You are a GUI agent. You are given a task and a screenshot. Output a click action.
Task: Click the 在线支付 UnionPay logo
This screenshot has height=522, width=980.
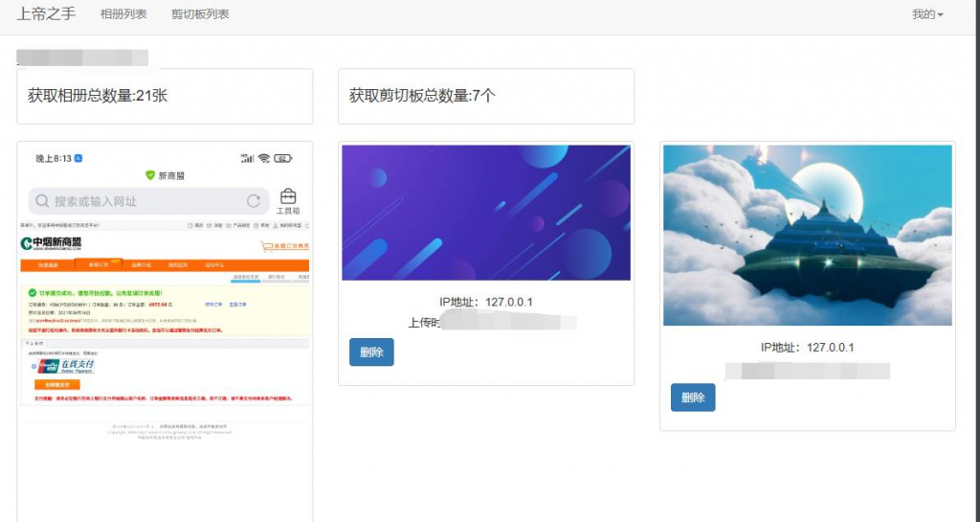tap(66, 366)
